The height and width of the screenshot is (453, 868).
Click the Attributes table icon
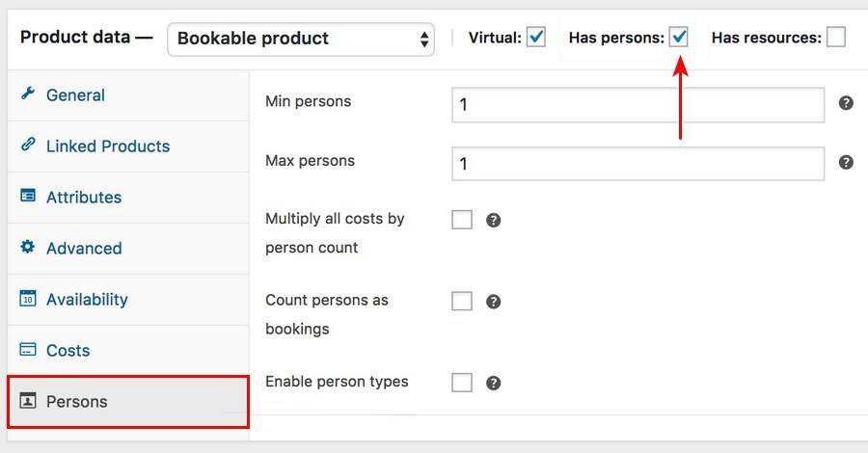pyautogui.click(x=28, y=196)
